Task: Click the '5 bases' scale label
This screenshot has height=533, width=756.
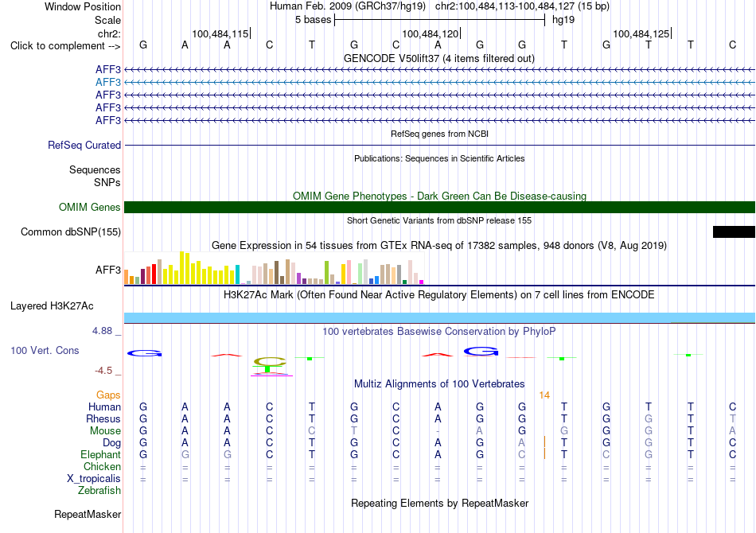Action: 314,20
